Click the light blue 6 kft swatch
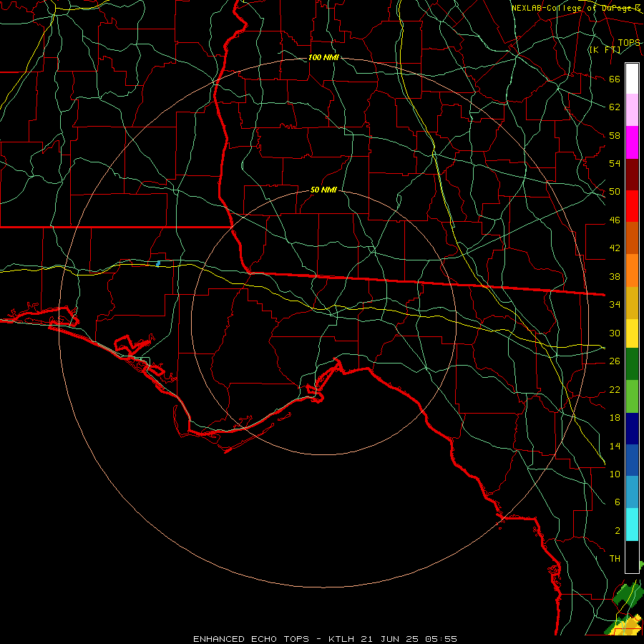This screenshot has width=644, height=644. click(632, 492)
